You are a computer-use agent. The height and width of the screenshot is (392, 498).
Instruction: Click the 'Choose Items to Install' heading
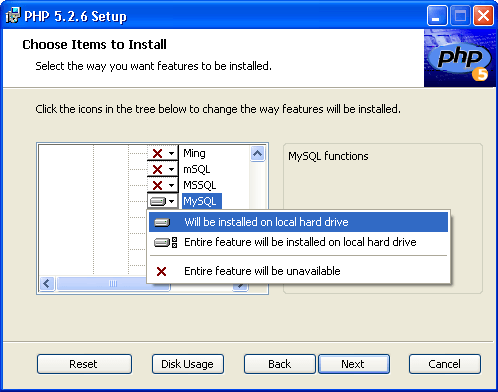[x=94, y=44]
